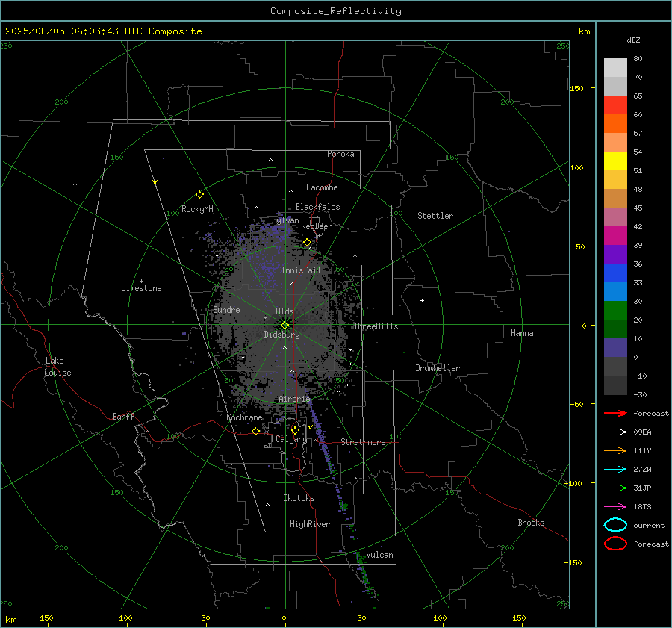This screenshot has width=672, height=628.
Task: Click the 18TS legend label
Action: tap(642, 507)
